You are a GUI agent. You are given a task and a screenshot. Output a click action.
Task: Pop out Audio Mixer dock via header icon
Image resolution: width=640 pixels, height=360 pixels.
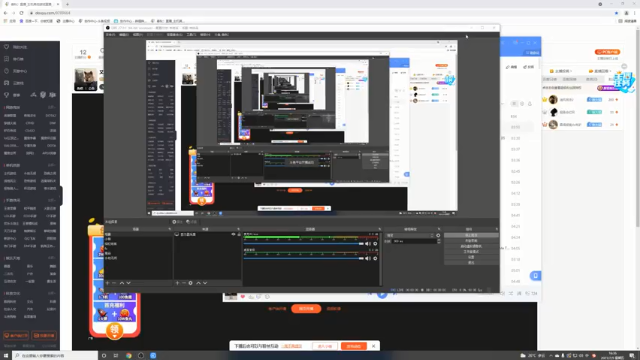click(x=379, y=229)
